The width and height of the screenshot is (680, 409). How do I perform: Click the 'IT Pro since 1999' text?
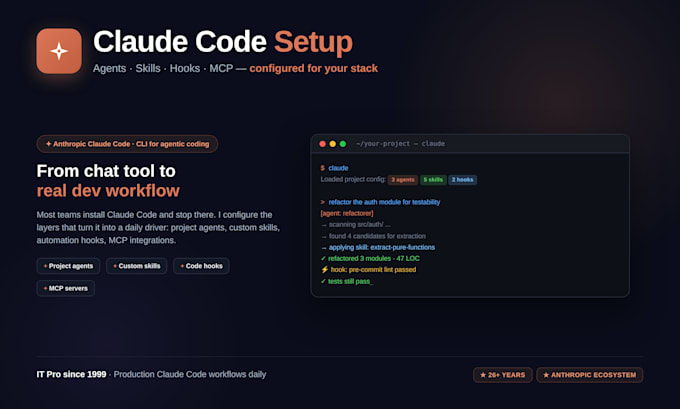pos(72,374)
